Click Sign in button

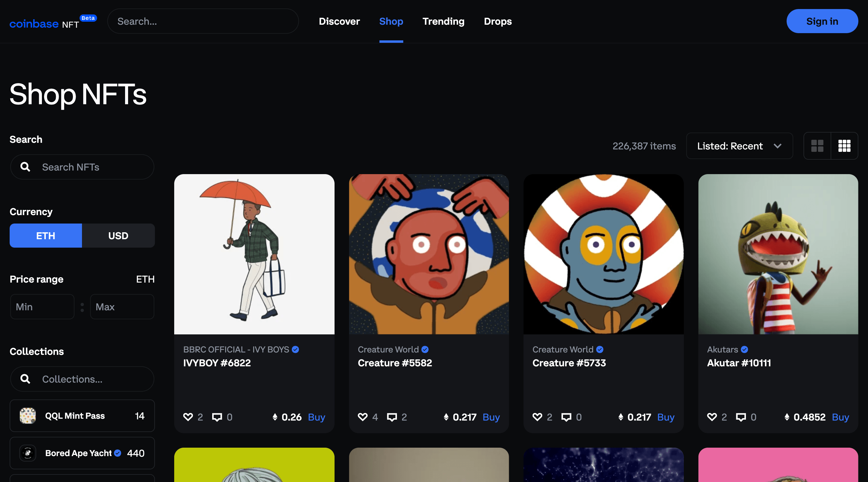point(822,21)
